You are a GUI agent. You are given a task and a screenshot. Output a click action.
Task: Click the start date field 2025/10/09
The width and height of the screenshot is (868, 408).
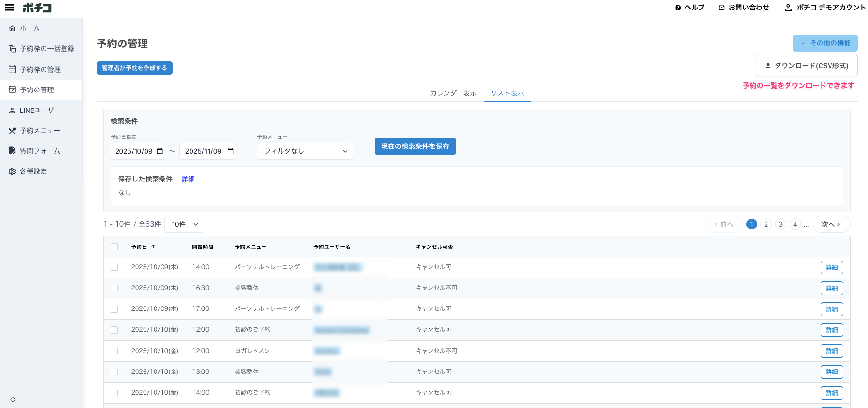[134, 151]
